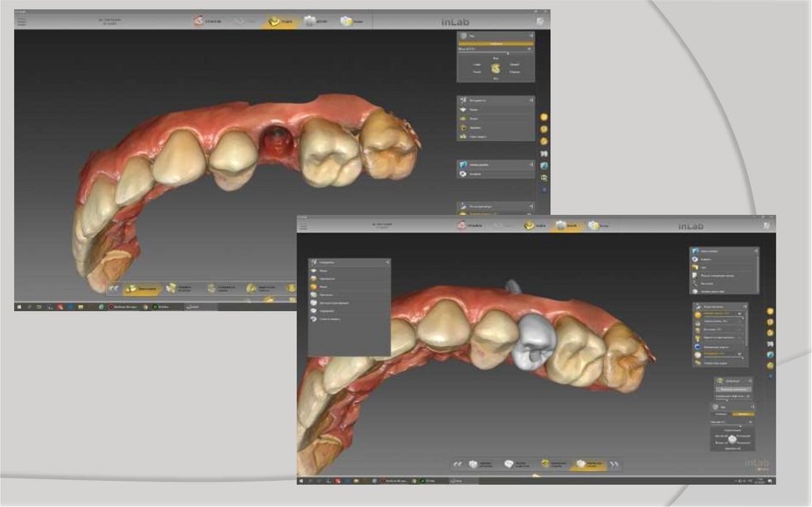Image resolution: width=812 pixels, height=507 pixels.
Task: Click the gray crown restoration on the model
Action: click(x=532, y=342)
